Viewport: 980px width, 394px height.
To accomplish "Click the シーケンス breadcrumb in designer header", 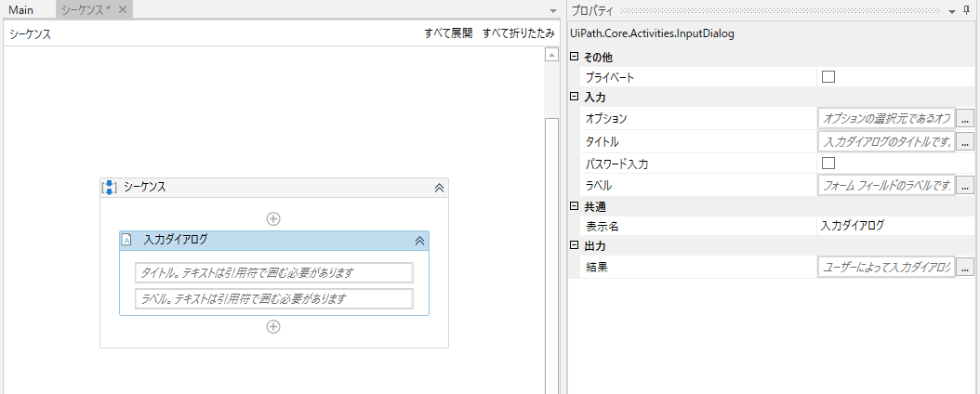I will pyautogui.click(x=30, y=33).
